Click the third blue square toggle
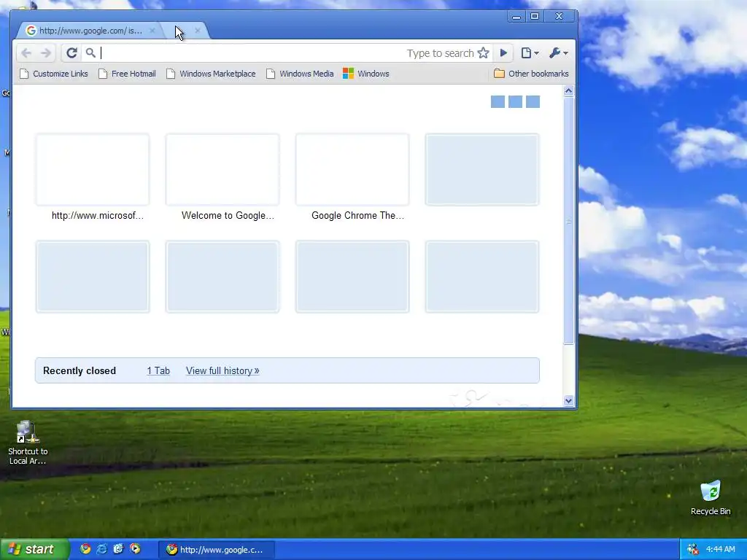The image size is (747, 560). 533,102
